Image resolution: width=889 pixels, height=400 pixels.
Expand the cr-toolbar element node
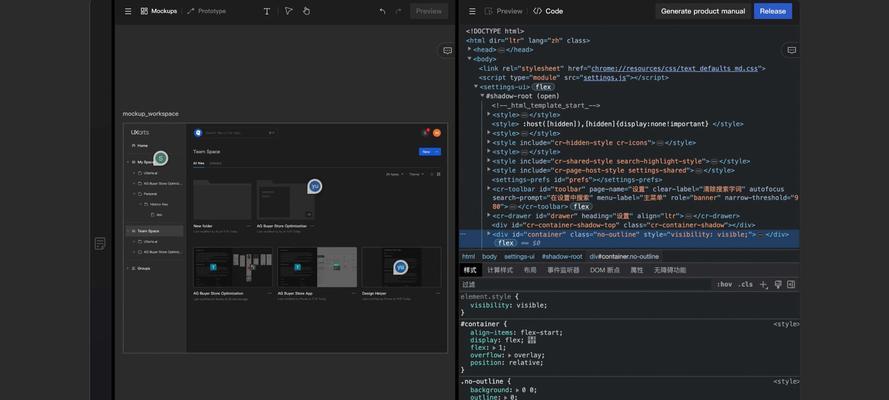click(x=489, y=188)
